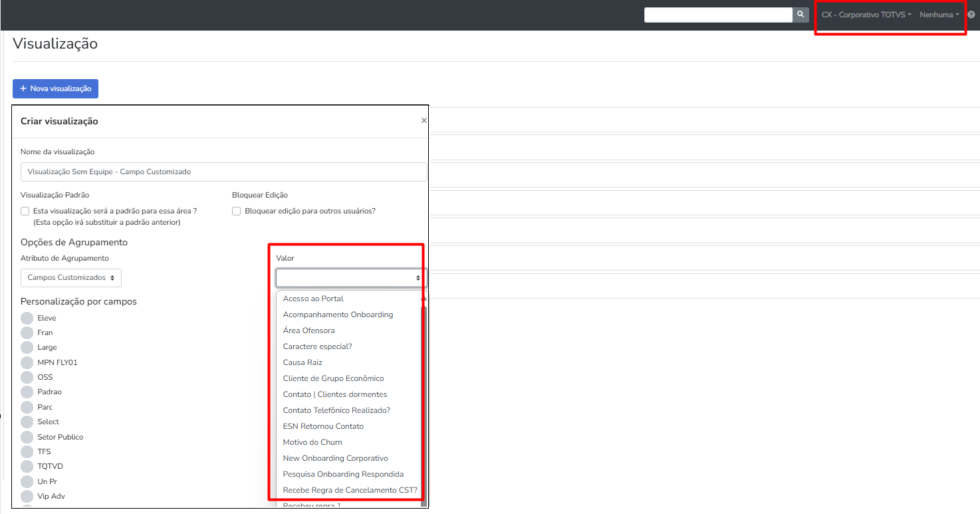This screenshot has height=514, width=980.
Task: Open the CX - Corporativo TOTVS dropdown
Action: [866, 15]
